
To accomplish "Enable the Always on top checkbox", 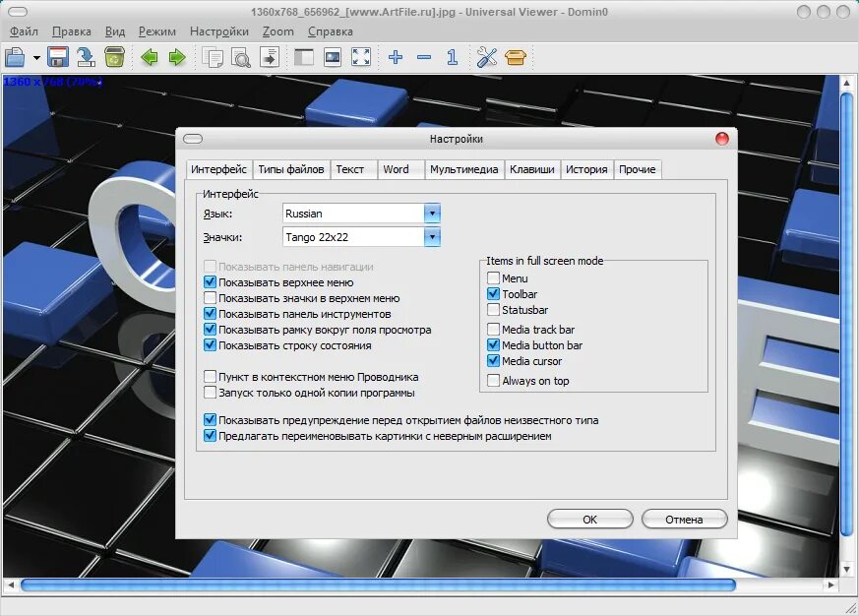I will click(x=493, y=381).
